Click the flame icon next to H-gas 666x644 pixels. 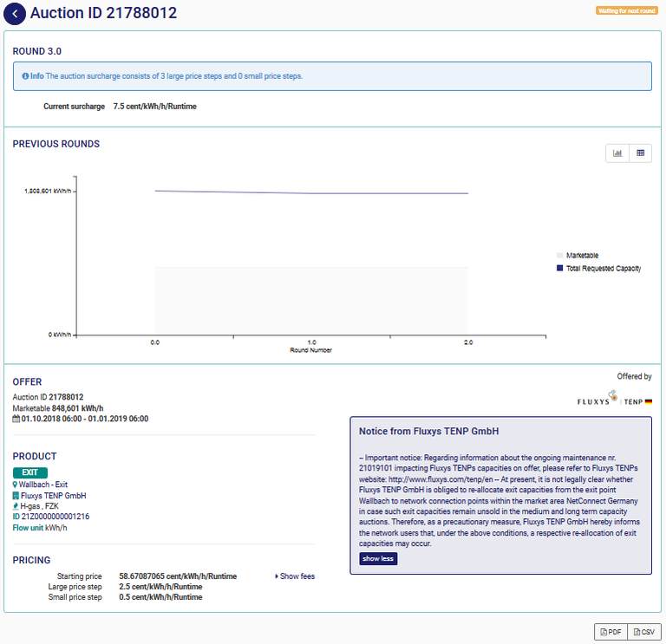pyautogui.click(x=16, y=506)
